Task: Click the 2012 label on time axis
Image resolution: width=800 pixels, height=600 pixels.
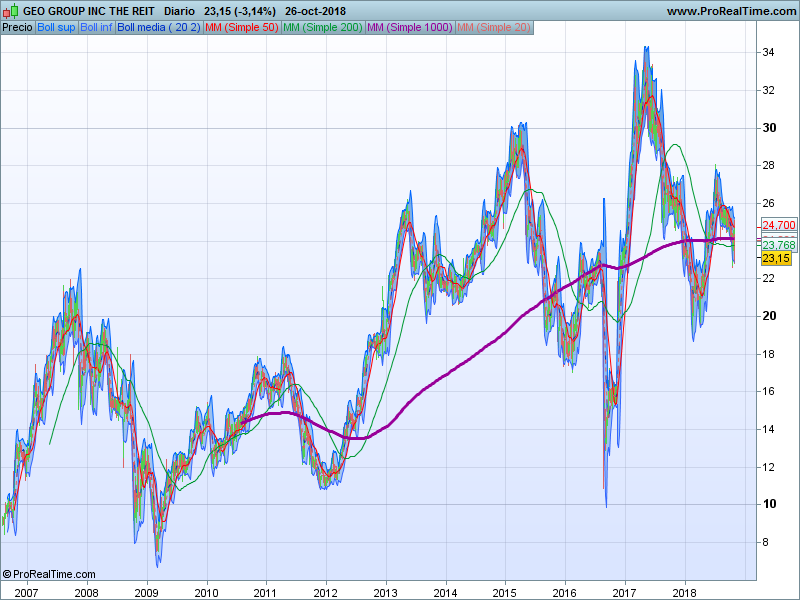Action: coord(326,593)
